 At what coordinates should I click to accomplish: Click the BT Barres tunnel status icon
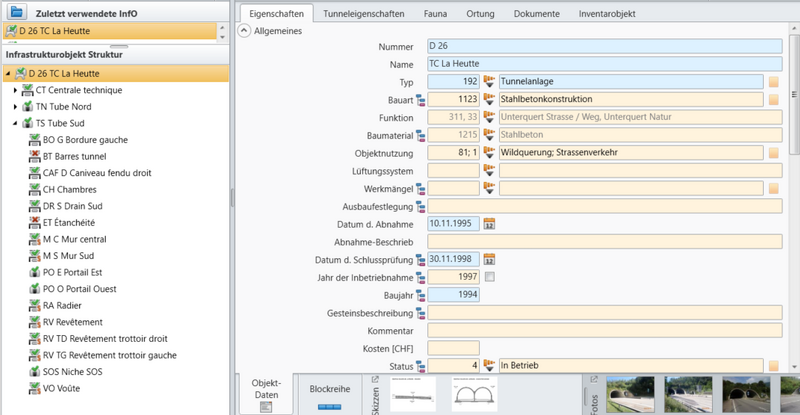34,156
